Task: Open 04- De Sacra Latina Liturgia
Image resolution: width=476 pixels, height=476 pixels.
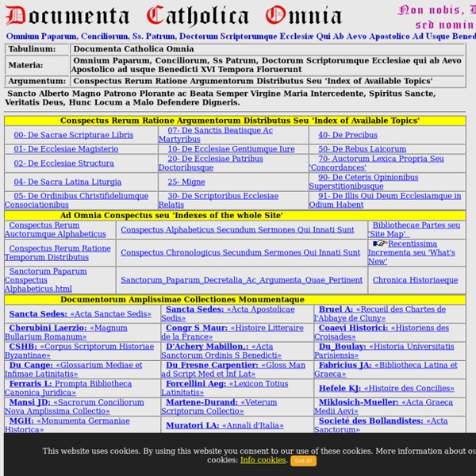Action: [67, 182]
